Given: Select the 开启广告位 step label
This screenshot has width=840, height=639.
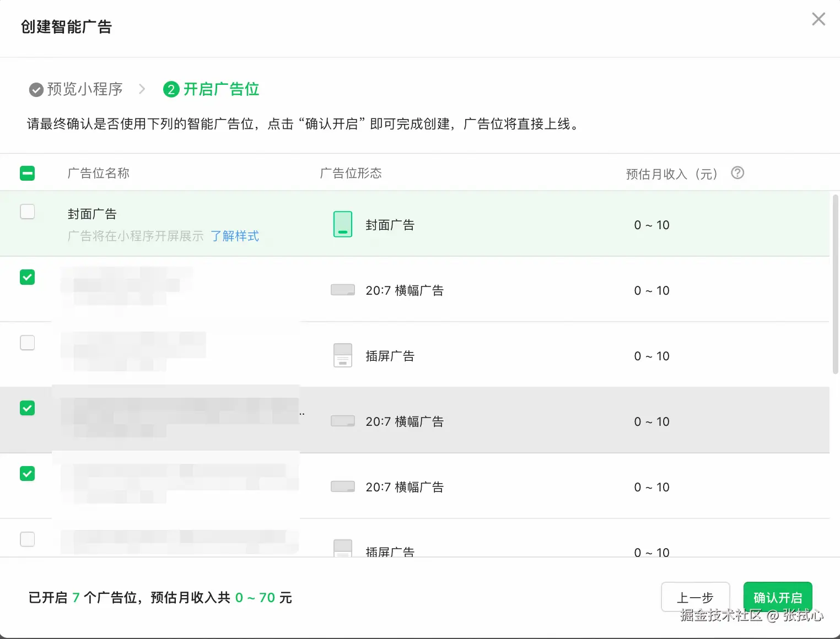Looking at the screenshot, I should click(x=221, y=89).
